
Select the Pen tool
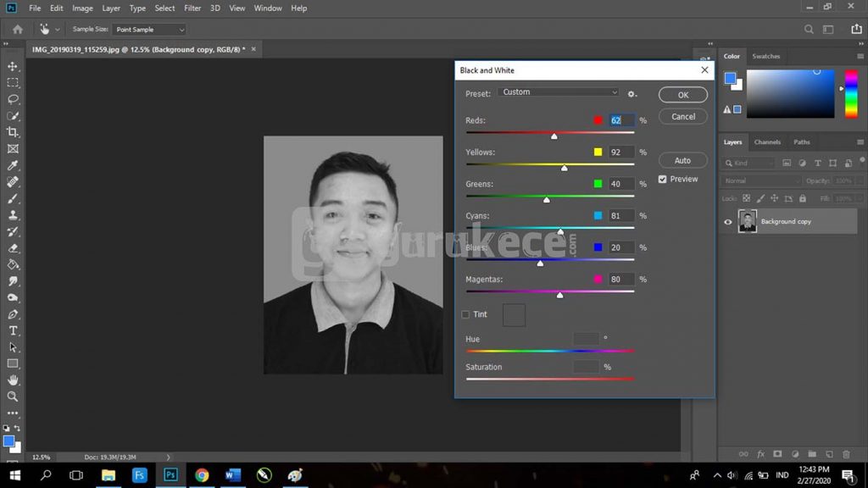pos(13,314)
